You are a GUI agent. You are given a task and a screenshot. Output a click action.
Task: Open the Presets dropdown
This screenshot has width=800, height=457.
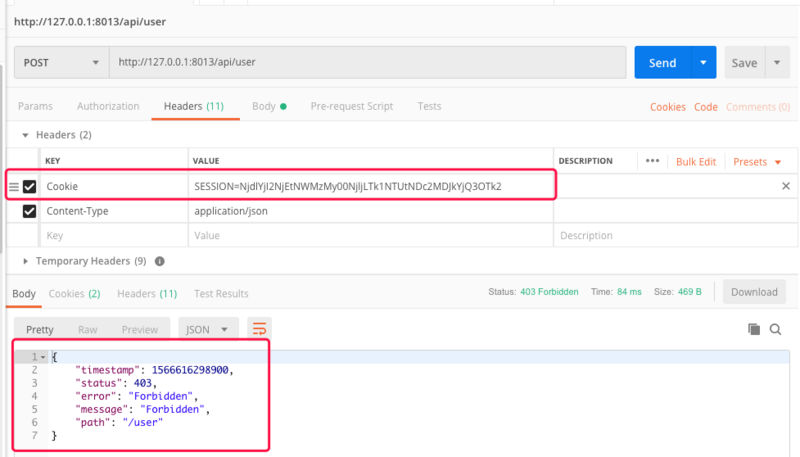click(757, 162)
